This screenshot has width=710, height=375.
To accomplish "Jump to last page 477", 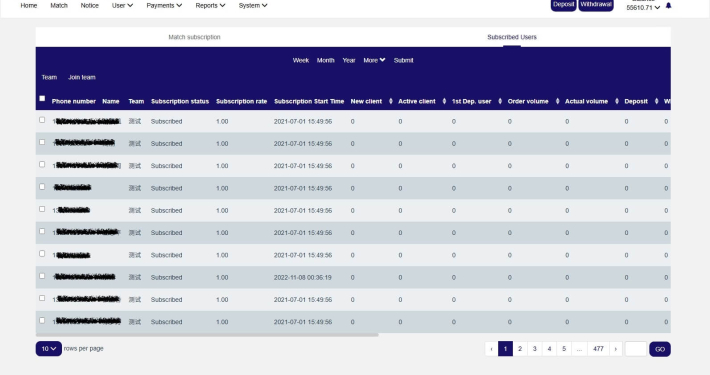I will (x=598, y=349).
